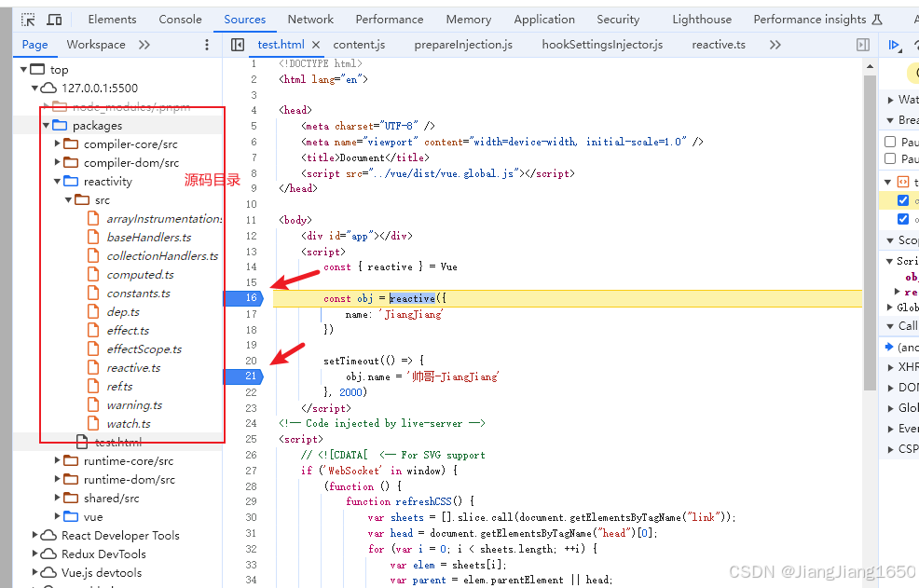Viewport: 919px width, 588px height.
Task: Show more editor tabs chevron
Action: pos(775,45)
